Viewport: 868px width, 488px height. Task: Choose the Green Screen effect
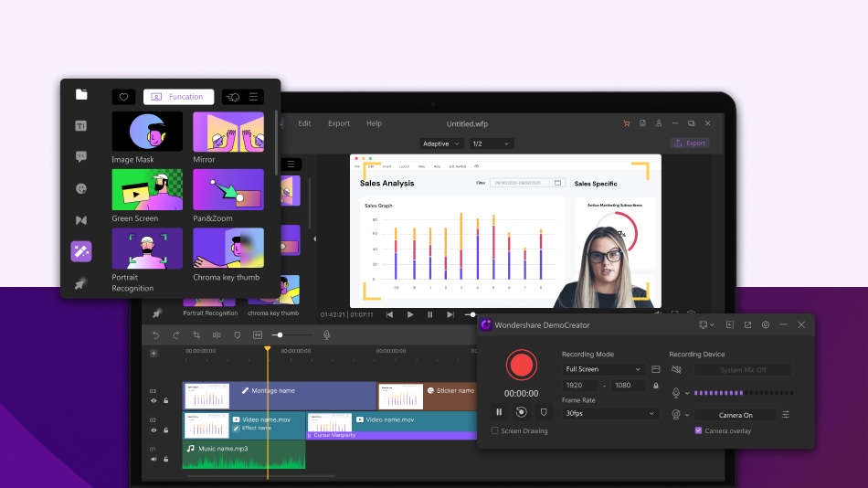pyautogui.click(x=147, y=189)
